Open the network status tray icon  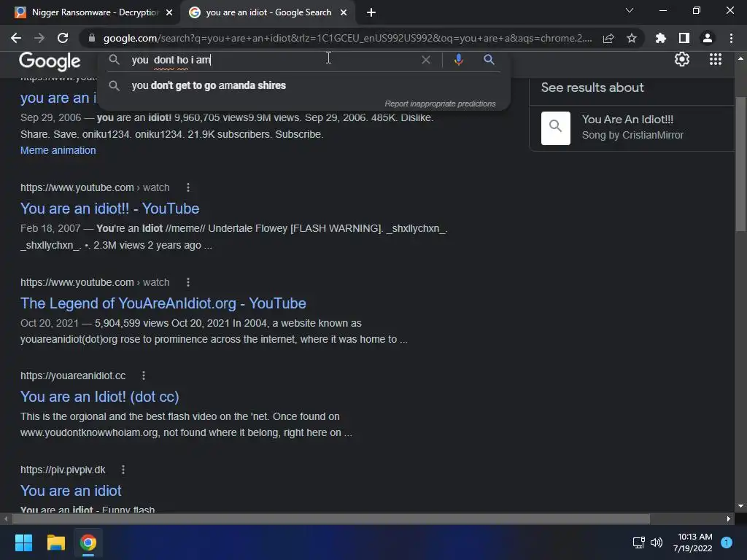click(x=638, y=542)
